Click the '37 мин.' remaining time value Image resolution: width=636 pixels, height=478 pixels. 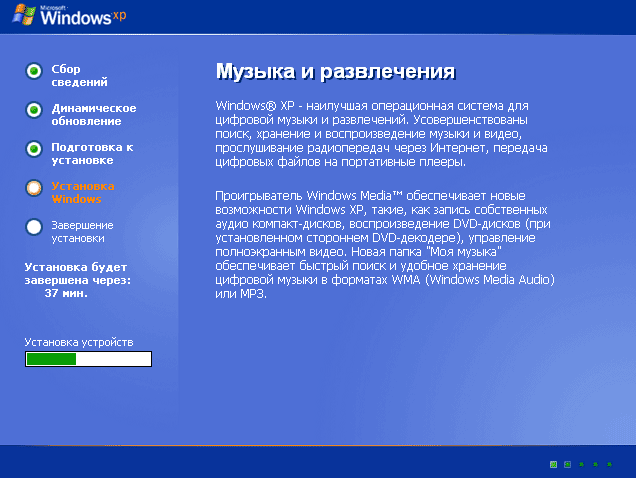pos(66,293)
